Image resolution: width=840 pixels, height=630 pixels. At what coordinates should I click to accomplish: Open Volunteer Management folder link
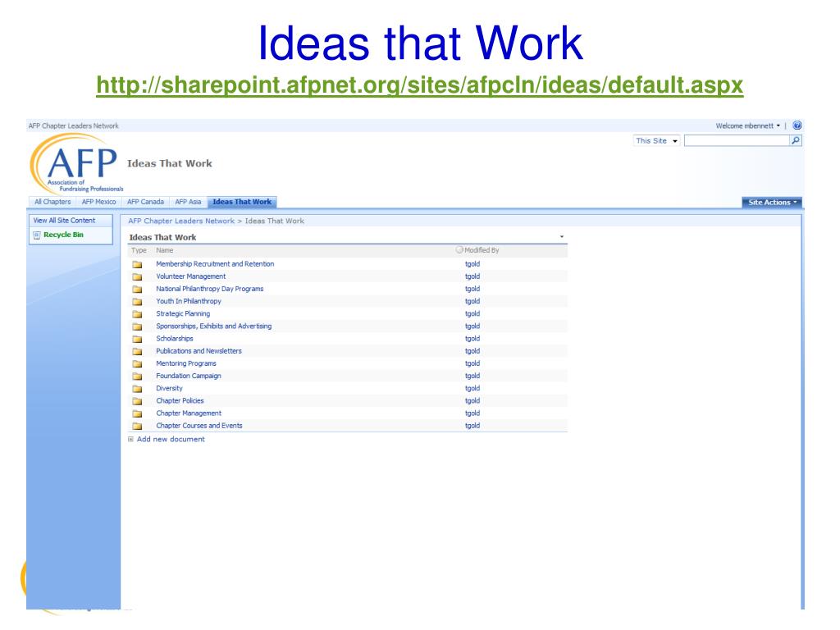pos(190,276)
